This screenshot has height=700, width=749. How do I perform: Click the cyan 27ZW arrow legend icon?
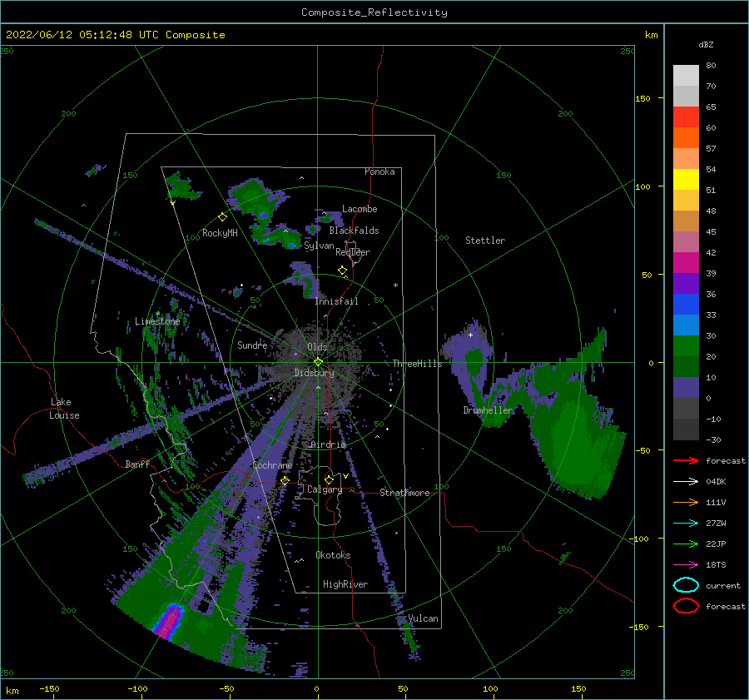coord(686,524)
